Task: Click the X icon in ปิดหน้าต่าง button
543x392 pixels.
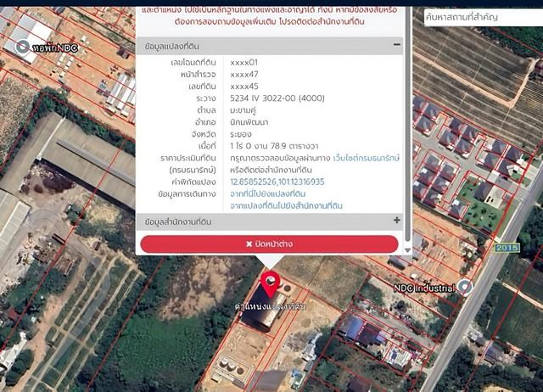Action: [249, 244]
